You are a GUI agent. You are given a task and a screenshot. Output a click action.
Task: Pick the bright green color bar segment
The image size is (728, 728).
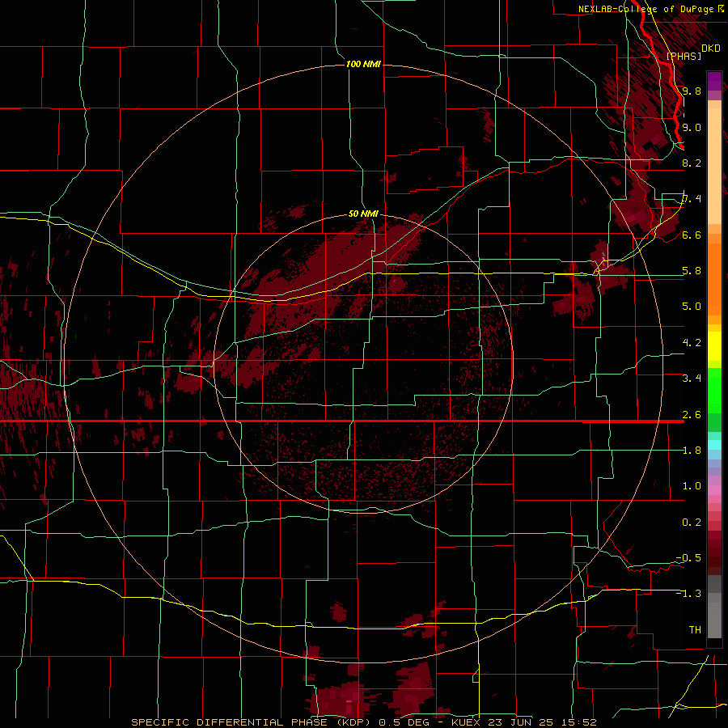pos(714,390)
